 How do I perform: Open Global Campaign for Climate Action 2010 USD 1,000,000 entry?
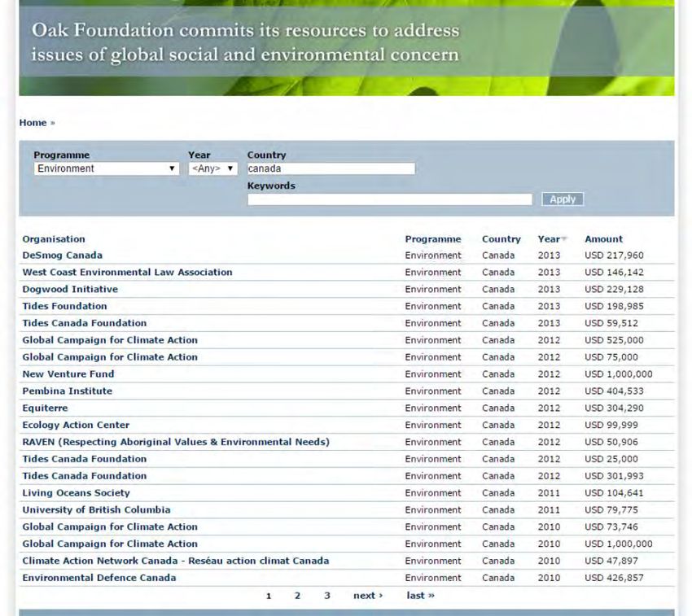click(110, 544)
